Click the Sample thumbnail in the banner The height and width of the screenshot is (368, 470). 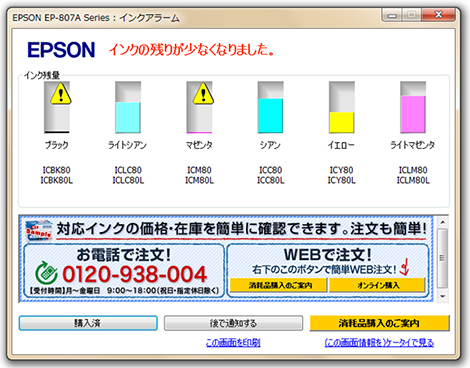(x=39, y=230)
